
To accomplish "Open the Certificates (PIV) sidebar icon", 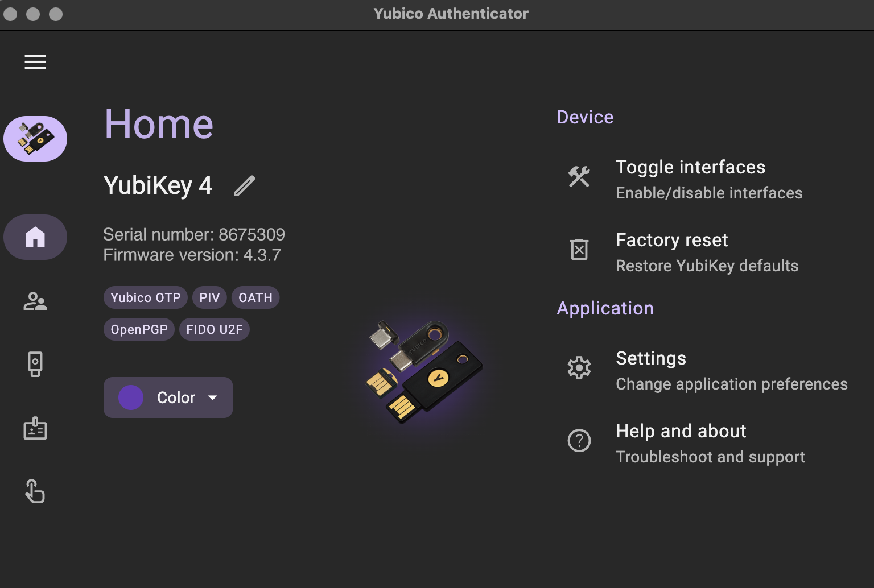I will 35,428.
